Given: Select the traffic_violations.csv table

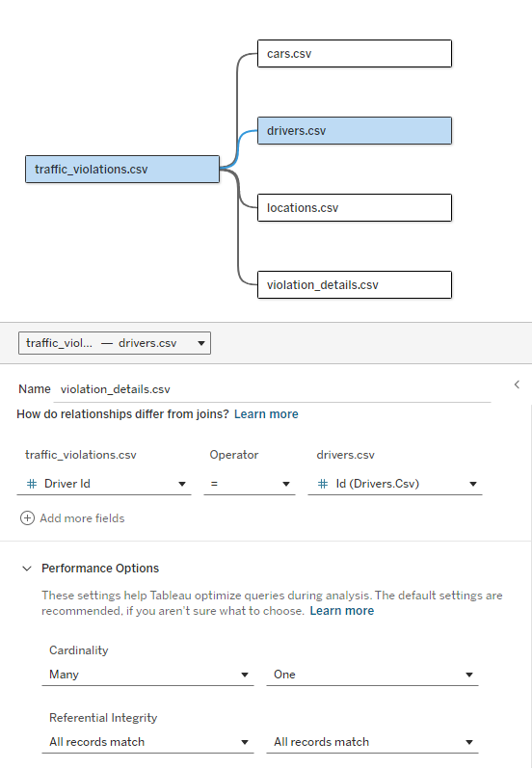Looking at the screenshot, I should 122,169.
